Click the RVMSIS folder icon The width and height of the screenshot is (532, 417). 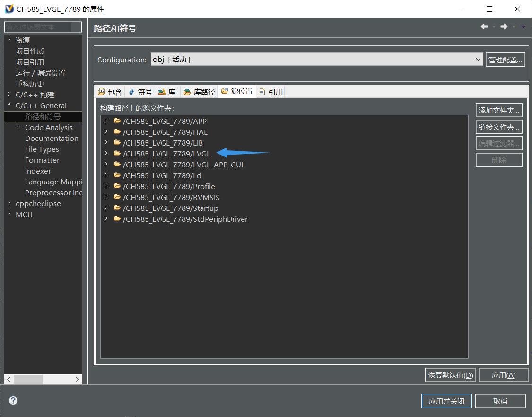117,197
